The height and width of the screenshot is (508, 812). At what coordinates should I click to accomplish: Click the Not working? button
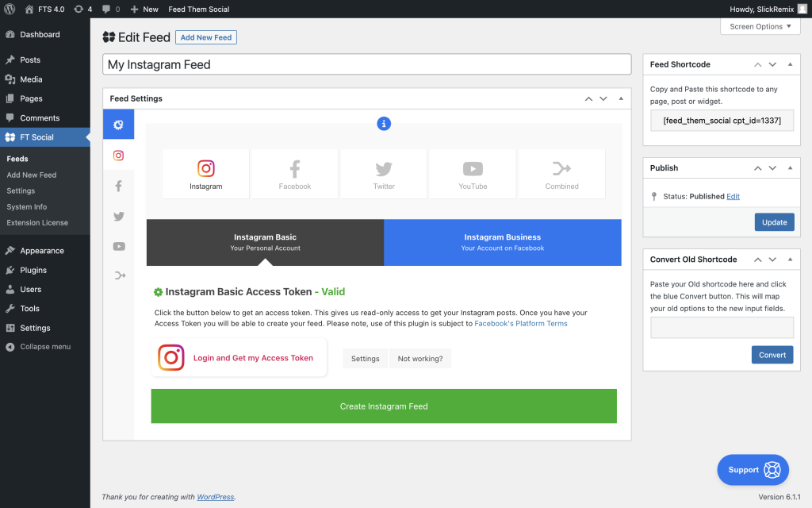pyautogui.click(x=420, y=359)
